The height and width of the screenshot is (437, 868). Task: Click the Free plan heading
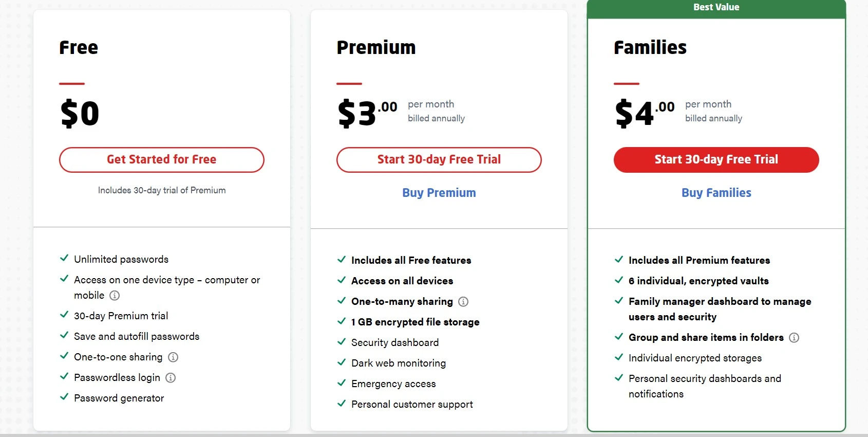pos(79,47)
